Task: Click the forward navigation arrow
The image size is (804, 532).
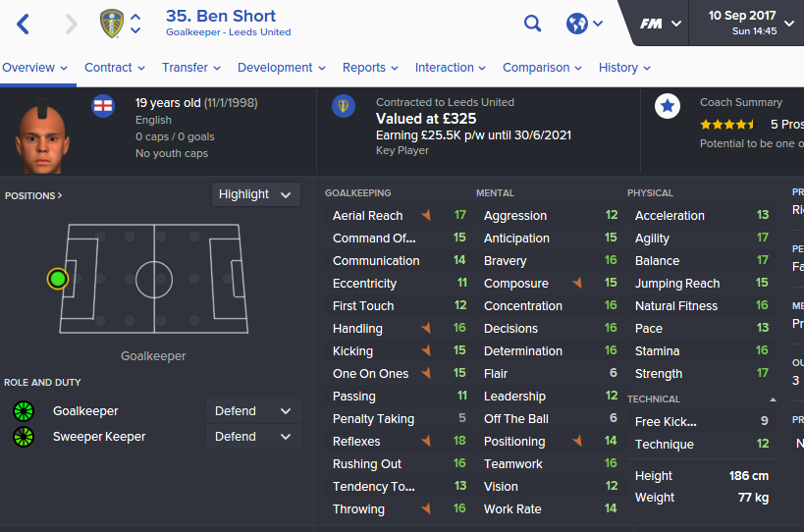Action: pos(72,25)
